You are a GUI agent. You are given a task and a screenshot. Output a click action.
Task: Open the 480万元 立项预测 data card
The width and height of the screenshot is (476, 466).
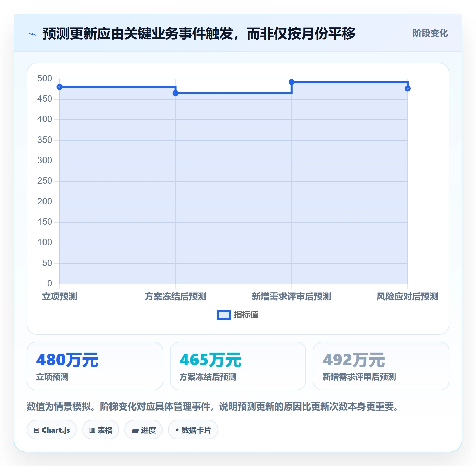(x=95, y=366)
